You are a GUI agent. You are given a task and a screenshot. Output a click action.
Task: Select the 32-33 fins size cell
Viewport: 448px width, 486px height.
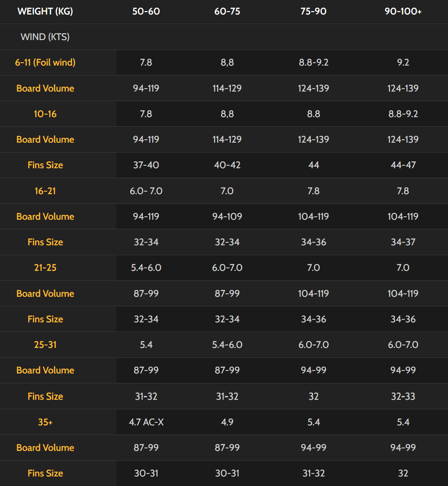point(403,396)
